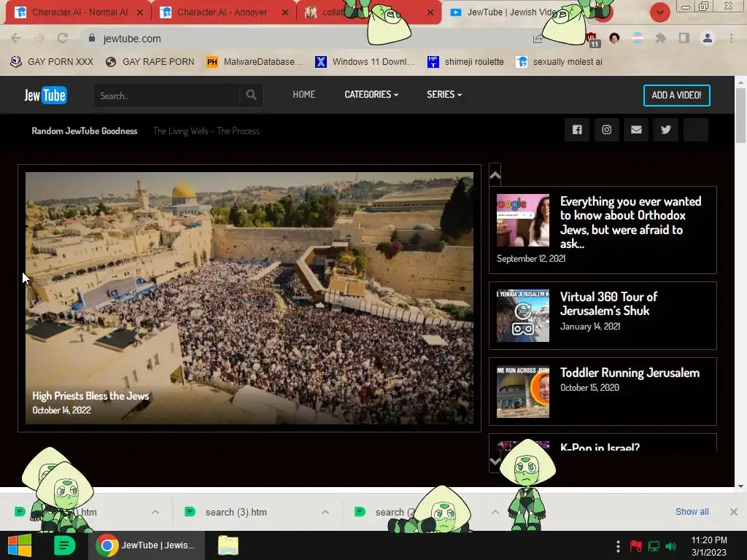Click Show all downloads link
Image resolution: width=747 pixels, height=560 pixels.
click(692, 511)
